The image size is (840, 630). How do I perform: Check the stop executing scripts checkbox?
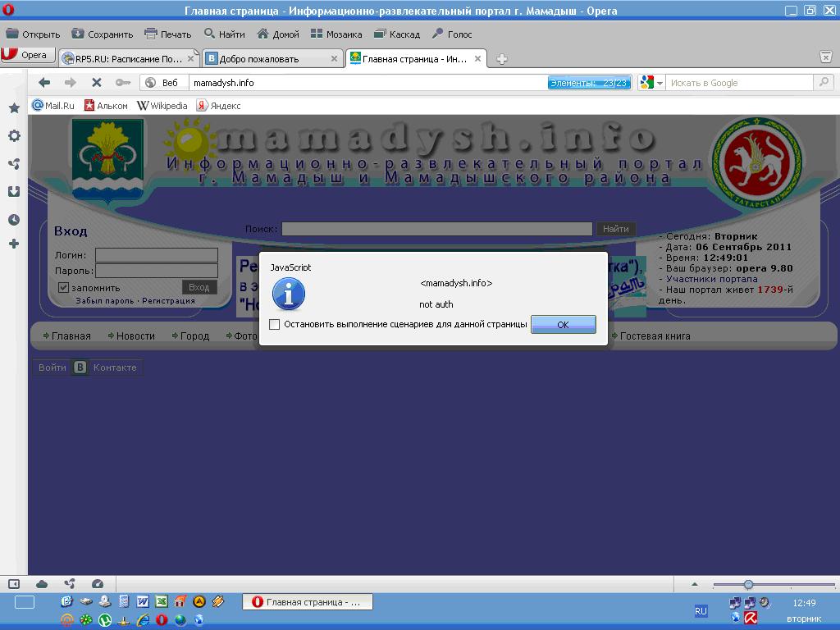(275, 324)
